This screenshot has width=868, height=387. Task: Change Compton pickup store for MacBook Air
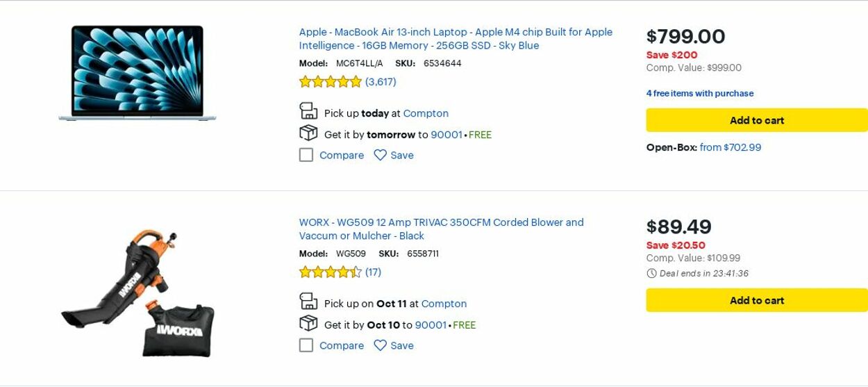pyautogui.click(x=426, y=113)
